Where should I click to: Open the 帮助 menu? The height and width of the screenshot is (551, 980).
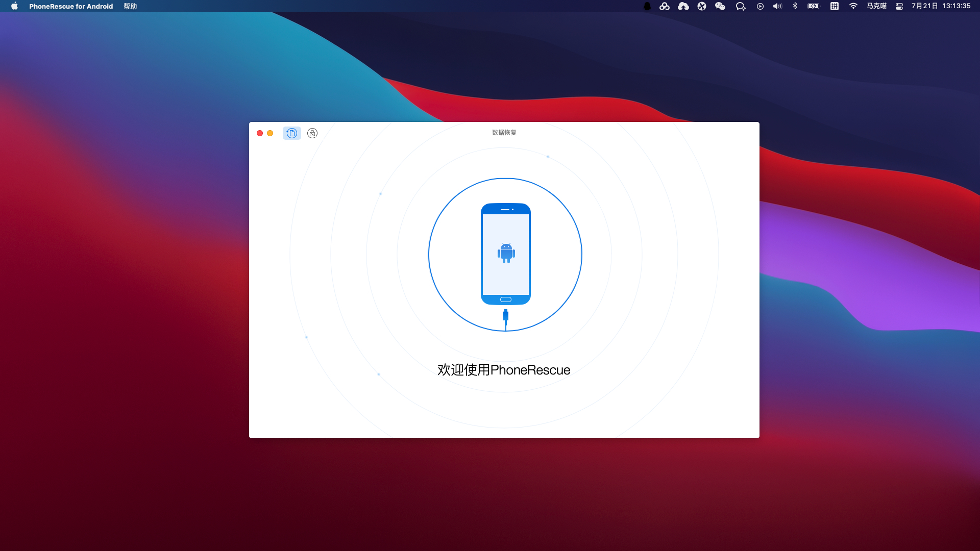[130, 6]
